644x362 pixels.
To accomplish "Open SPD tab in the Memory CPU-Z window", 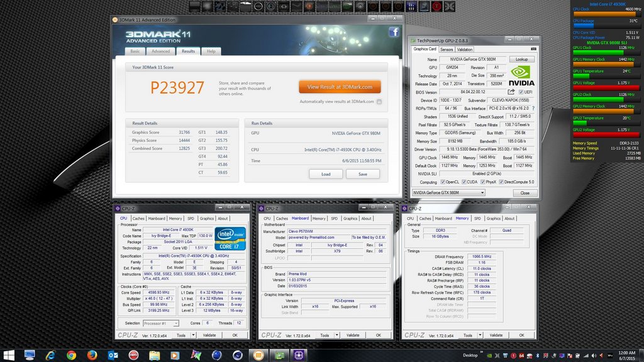I will click(477, 218).
